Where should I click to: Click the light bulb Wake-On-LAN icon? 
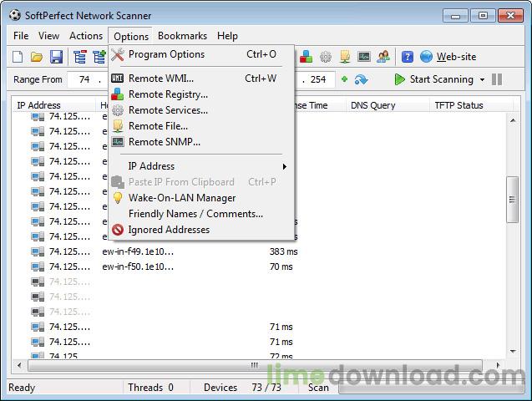(118, 198)
